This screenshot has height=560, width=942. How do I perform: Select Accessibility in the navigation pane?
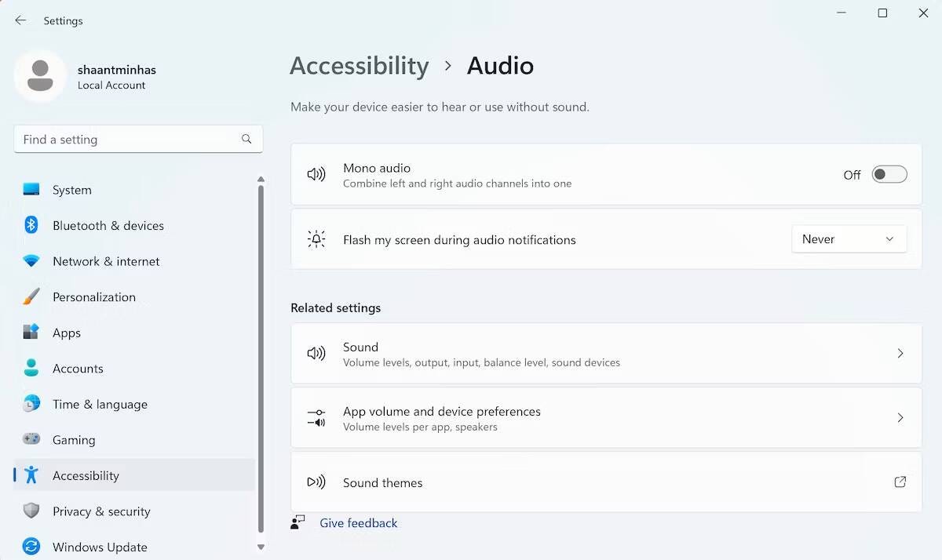pyautogui.click(x=86, y=475)
